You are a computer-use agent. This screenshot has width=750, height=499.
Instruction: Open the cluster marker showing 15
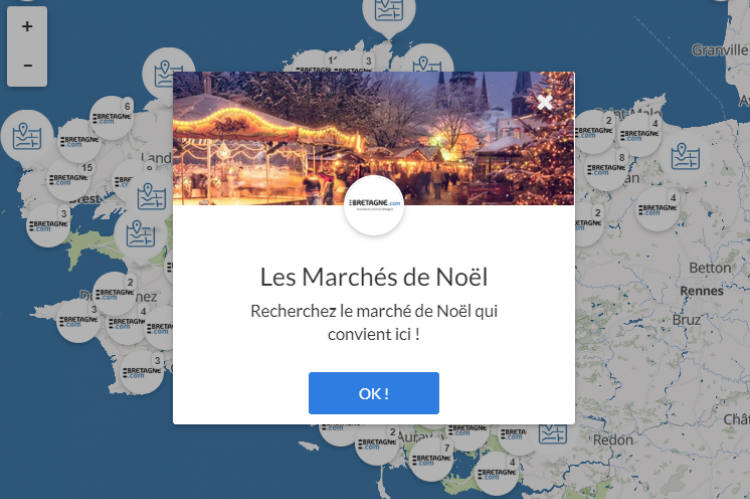click(x=68, y=179)
